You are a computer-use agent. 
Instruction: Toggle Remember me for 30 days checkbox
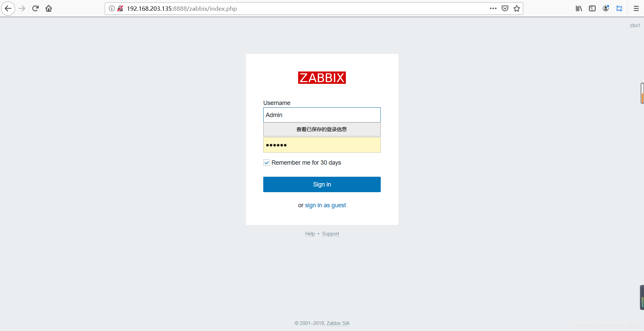pyautogui.click(x=267, y=163)
